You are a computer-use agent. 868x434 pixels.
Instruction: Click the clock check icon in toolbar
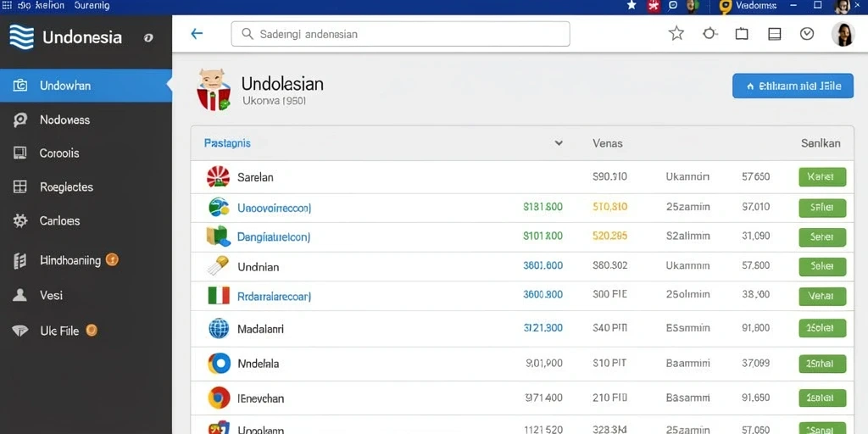[x=807, y=34]
